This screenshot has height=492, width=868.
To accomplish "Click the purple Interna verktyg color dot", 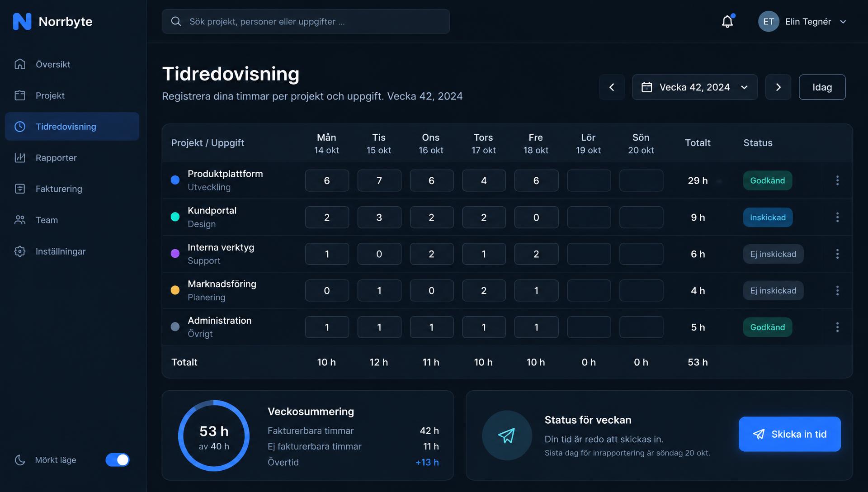I will tap(175, 254).
